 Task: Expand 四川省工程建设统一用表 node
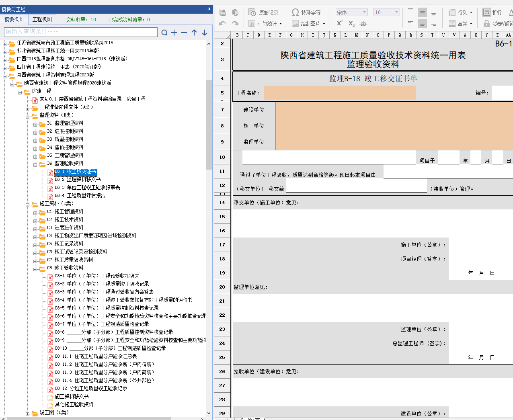coord(4,68)
